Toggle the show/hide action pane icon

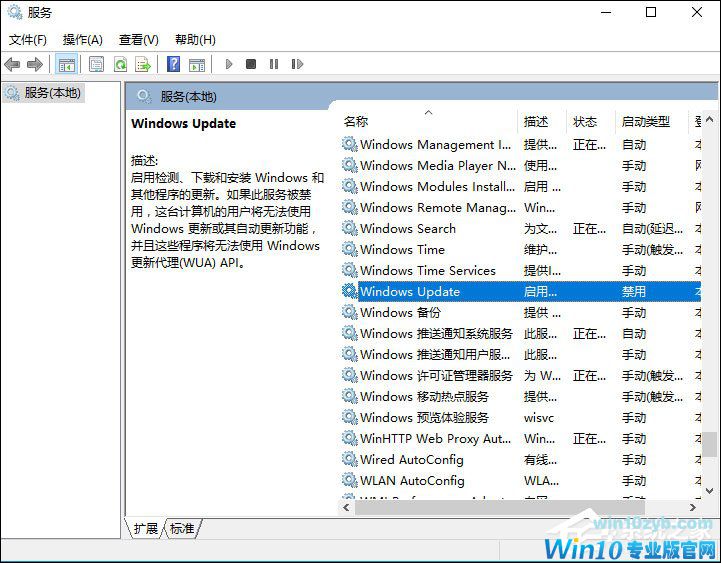[x=197, y=64]
